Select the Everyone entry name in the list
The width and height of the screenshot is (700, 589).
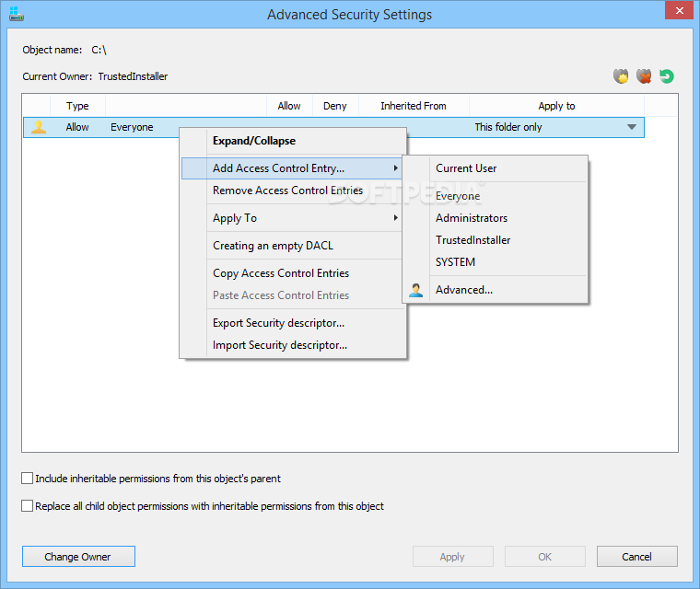(132, 127)
